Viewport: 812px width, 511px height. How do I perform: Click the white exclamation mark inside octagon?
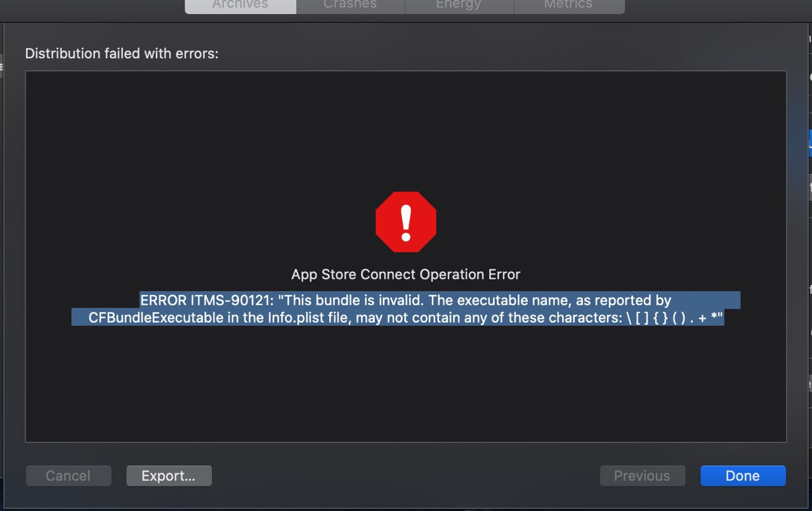pos(406,221)
